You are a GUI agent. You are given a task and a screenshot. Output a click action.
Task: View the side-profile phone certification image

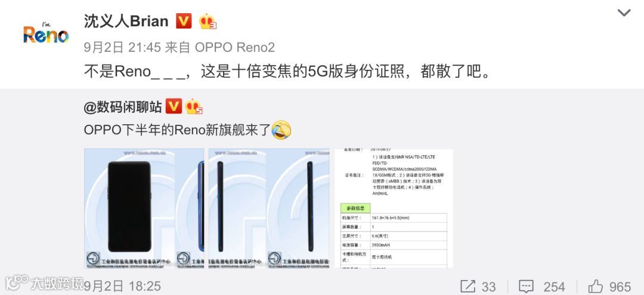(269, 208)
